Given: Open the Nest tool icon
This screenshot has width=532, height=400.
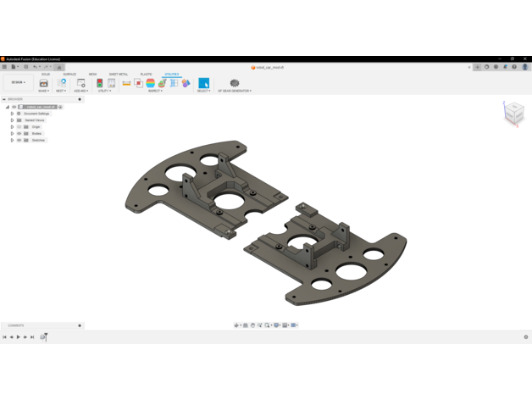Looking at the screenshot, I should point(62,83).
